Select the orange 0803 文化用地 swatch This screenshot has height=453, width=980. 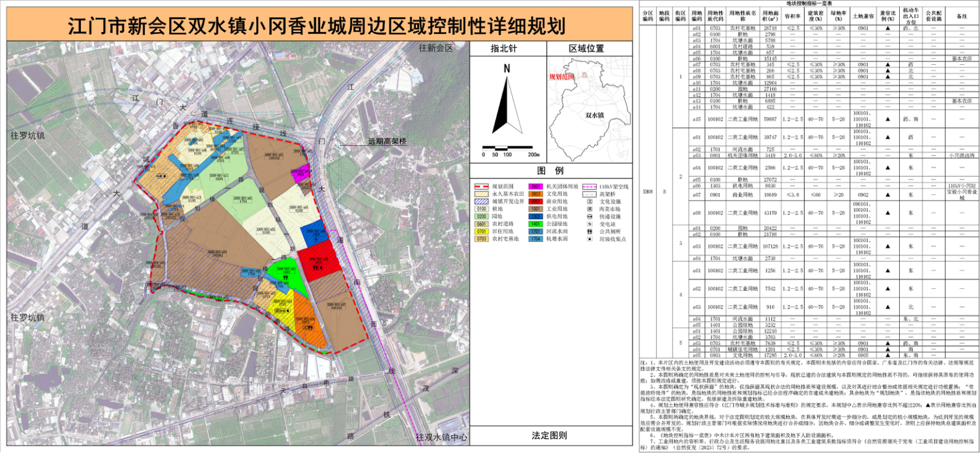click(x=536, y=194)
